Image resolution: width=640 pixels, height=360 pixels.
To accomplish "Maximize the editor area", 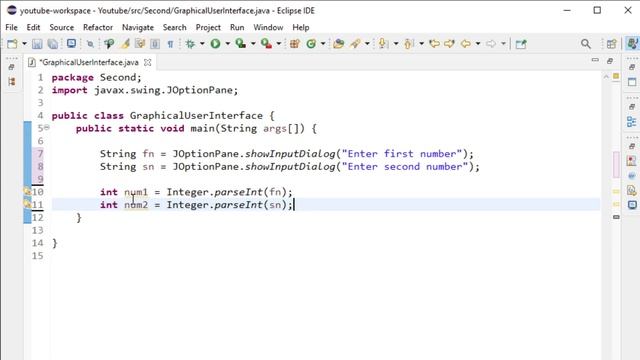I will click(610, 61).
